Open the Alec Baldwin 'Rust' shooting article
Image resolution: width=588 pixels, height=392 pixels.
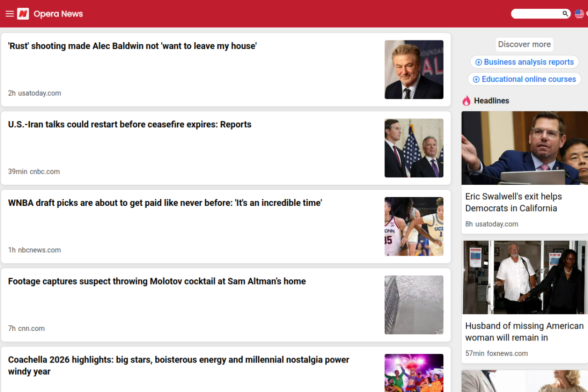click(x=132, y=46)
